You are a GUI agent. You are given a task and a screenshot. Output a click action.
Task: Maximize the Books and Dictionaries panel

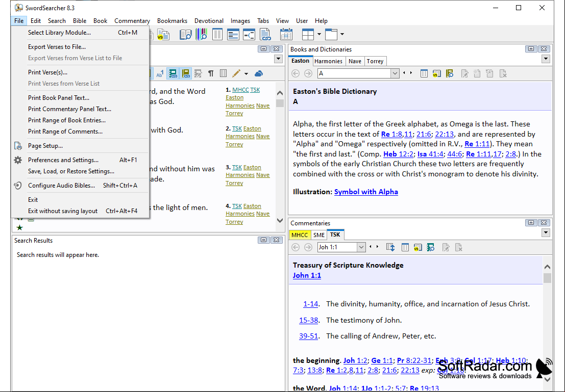[x=531, y=49]
